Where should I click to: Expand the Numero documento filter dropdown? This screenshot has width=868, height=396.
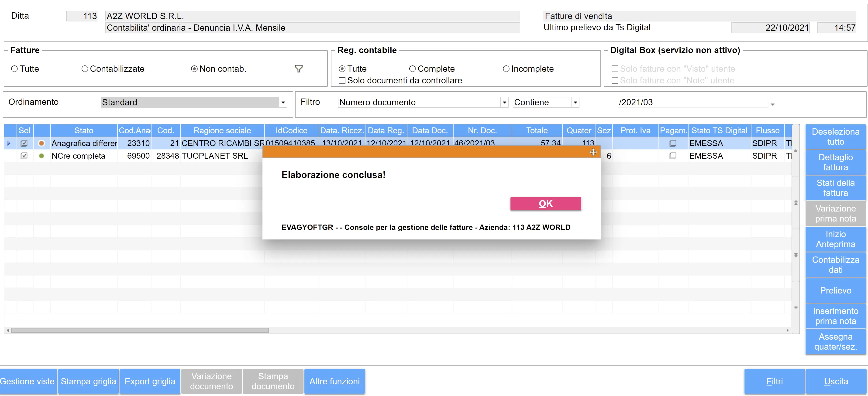click(x=504, y=102)
